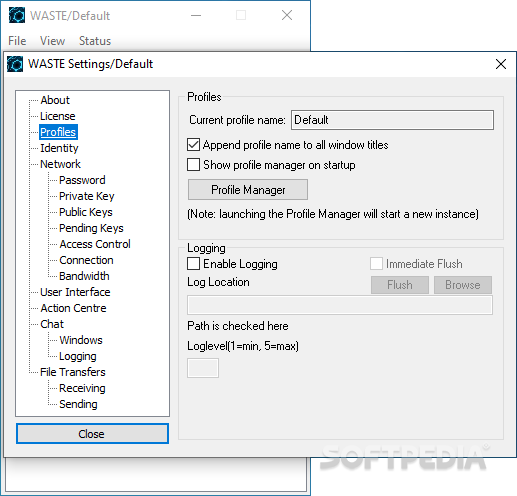The height and width of the screenshot is (496, 517).
Task: Close the WASTE Settings dialog with X
Action: pos(501,64)
